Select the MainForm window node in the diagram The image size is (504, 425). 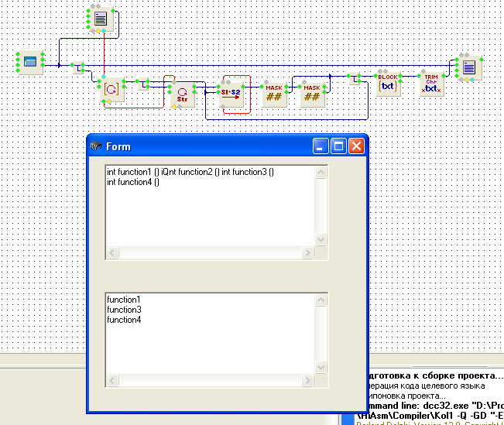(30, 62)
